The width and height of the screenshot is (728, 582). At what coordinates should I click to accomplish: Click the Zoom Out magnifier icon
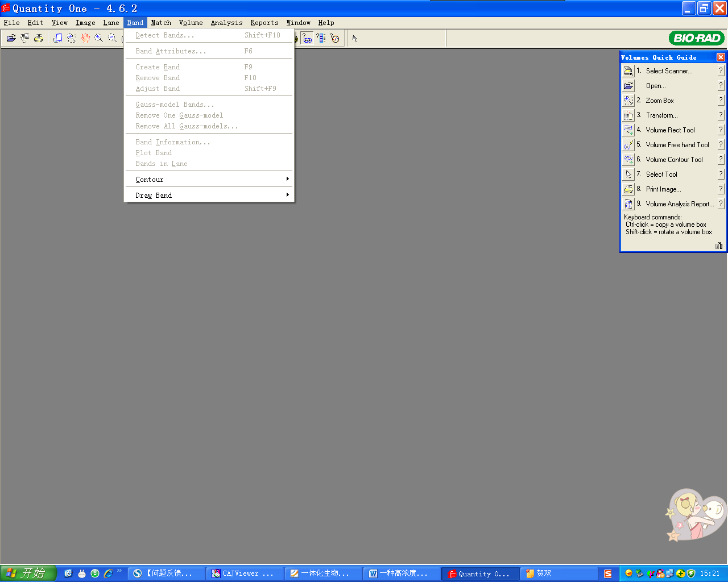point(113,38)
